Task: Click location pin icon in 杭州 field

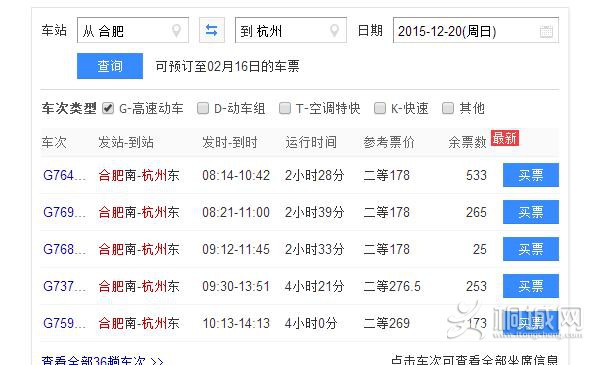Action: [334, 30]
